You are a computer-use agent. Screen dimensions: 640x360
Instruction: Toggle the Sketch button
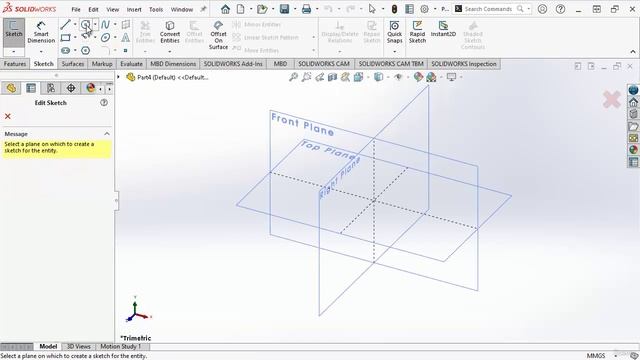13,33
